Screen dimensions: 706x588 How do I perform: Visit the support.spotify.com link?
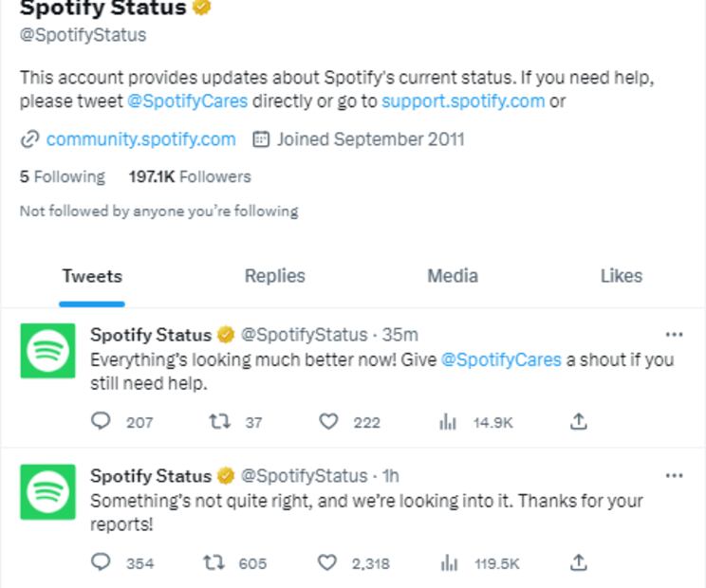[x=463, y=101]
